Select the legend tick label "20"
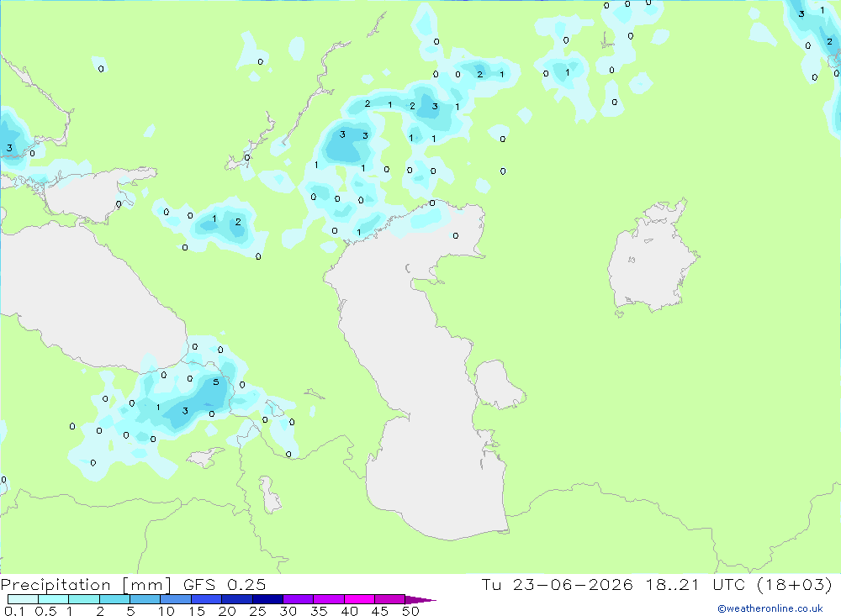841x616 pixels. [x=227, y=611]
